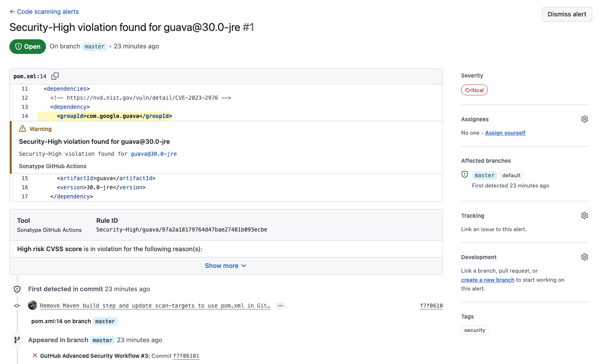601x364 pixels.
Task: Click shield icon at First detected in commit
Action: [x=17, y=289]
